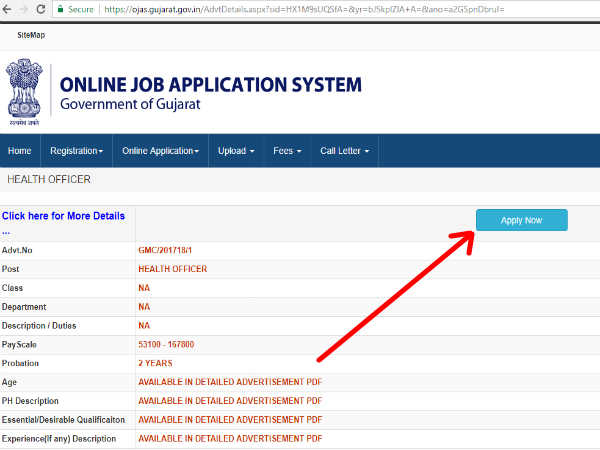Expand the Fees dropdown menu

pyautogui.click(x=287, y=151)
